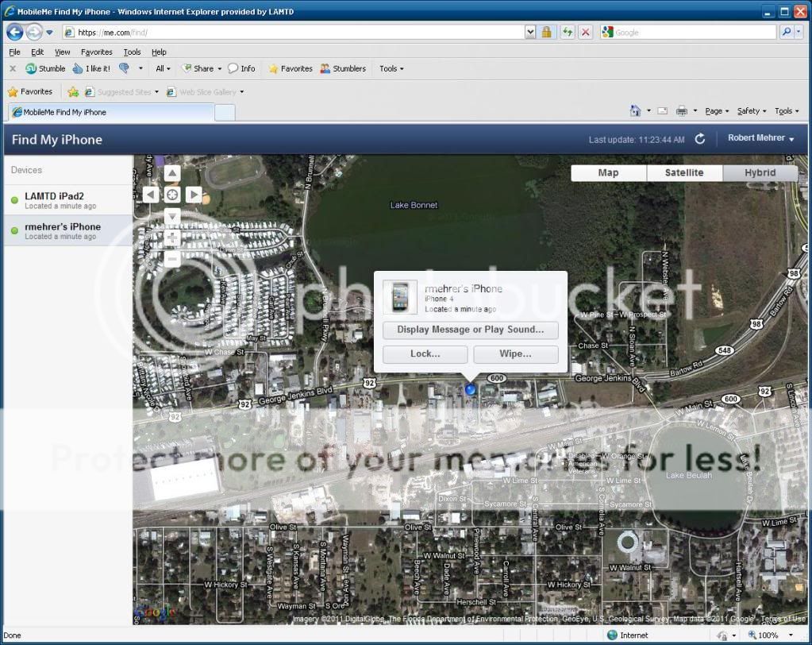This screenshot has height=645, width=812.
Task: Open the Favorites menu in menu bar
Action: click(x=97, y=52)
